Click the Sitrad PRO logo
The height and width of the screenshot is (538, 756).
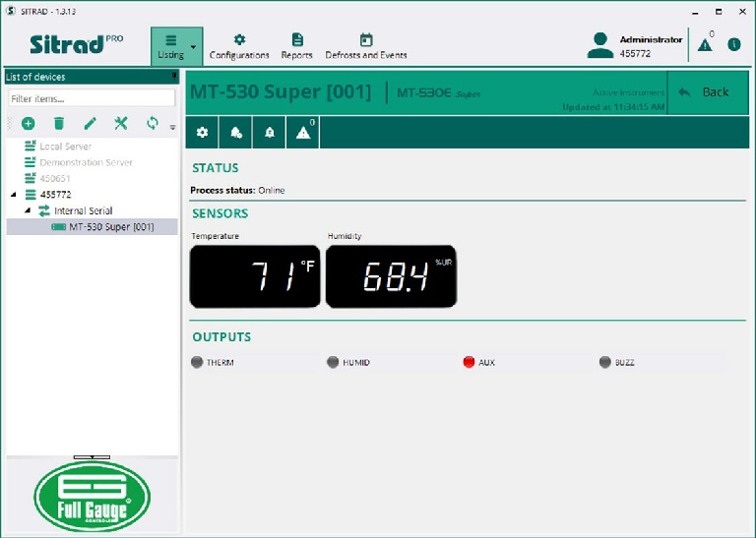tap(76, 44)
